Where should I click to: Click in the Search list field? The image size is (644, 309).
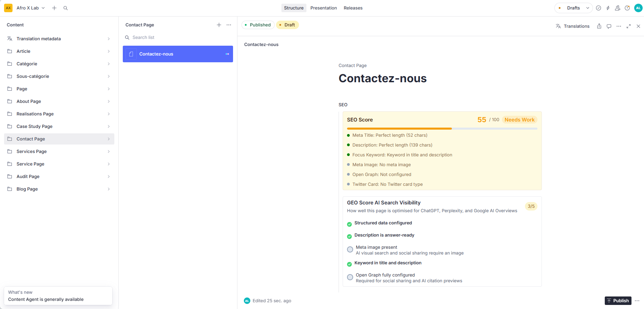(x=178, y=37)
